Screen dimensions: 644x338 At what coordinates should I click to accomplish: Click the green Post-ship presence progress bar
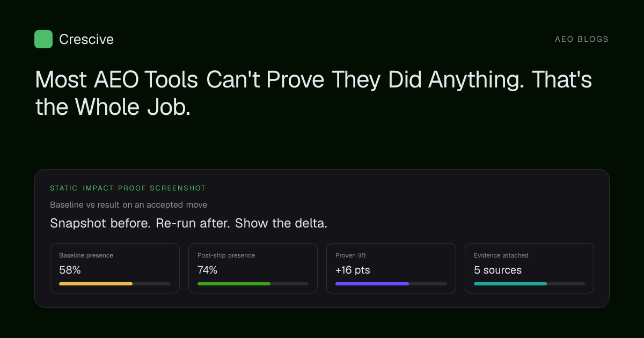pyautogui.click(x=253, y=283)
